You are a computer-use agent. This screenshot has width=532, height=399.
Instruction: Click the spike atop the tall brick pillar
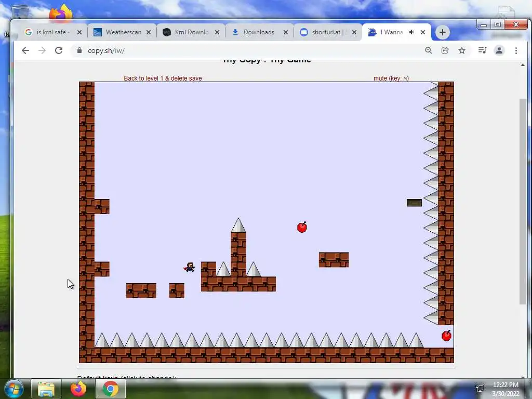click(x=238, y=225)
